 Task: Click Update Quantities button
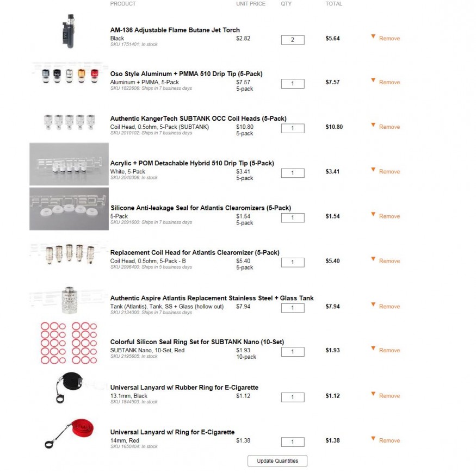tap(277, 461)
